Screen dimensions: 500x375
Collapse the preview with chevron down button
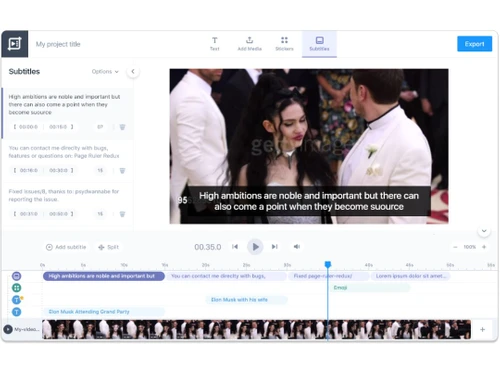(484, 231)
